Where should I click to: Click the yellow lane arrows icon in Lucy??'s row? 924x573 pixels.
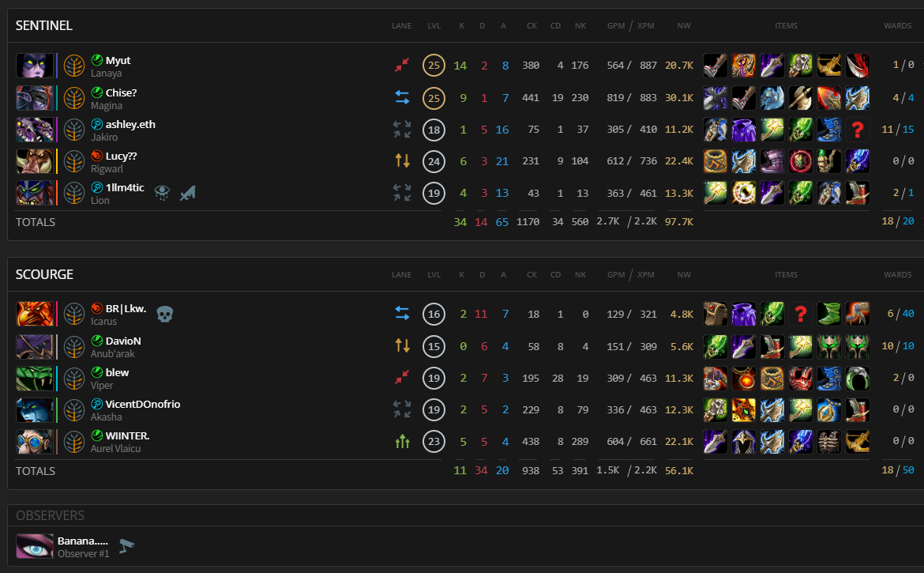click(x=402, y=160)
